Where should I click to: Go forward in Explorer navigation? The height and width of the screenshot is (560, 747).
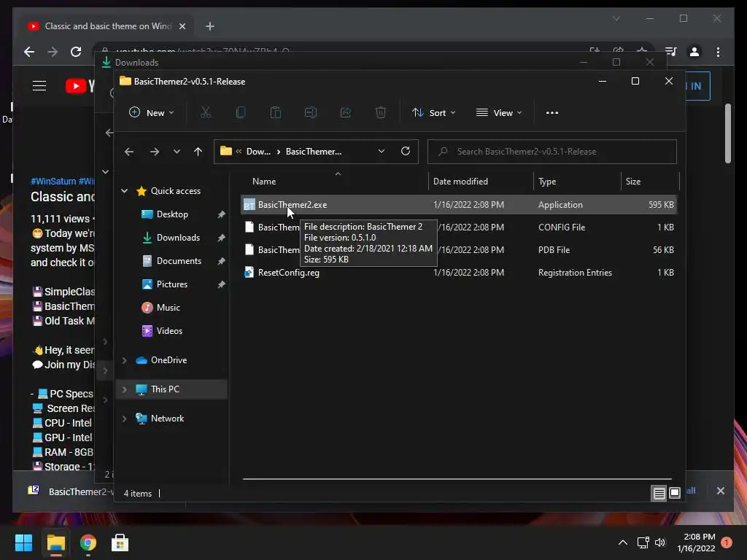[155, 152]
